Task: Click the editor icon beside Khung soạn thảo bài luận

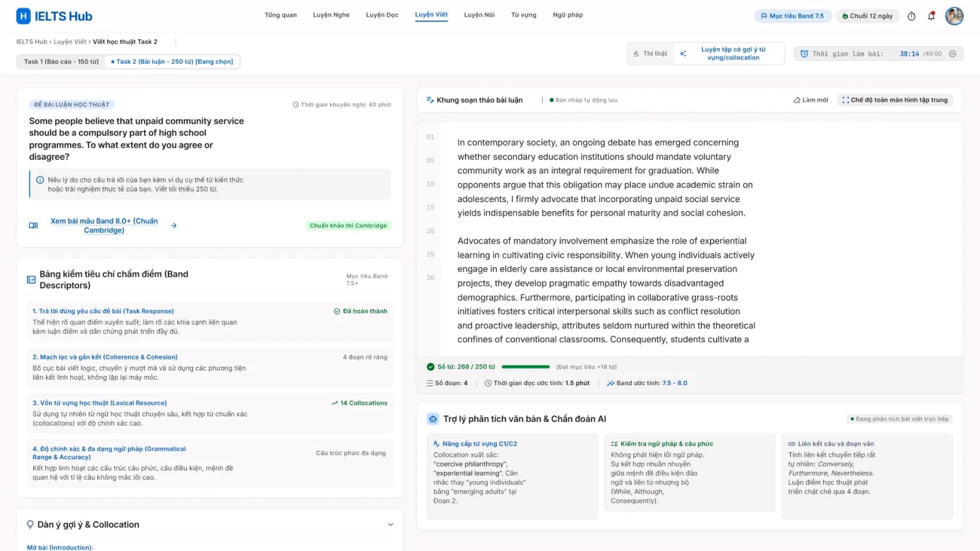Action: tap(431, 100)
